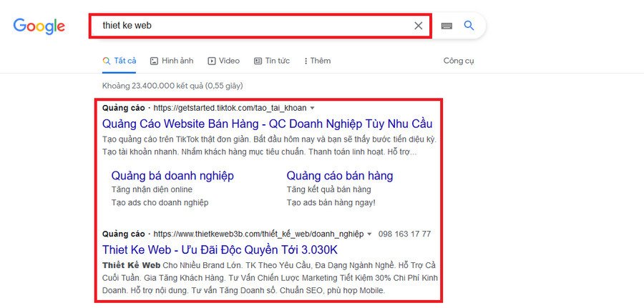The width and height of the screenshot is (644, 308).
Task: Click the URL 'https://getstarted.tiktok.com/tao_tai_khoan'
Action: pyautogui.click(x=230, y=109)
